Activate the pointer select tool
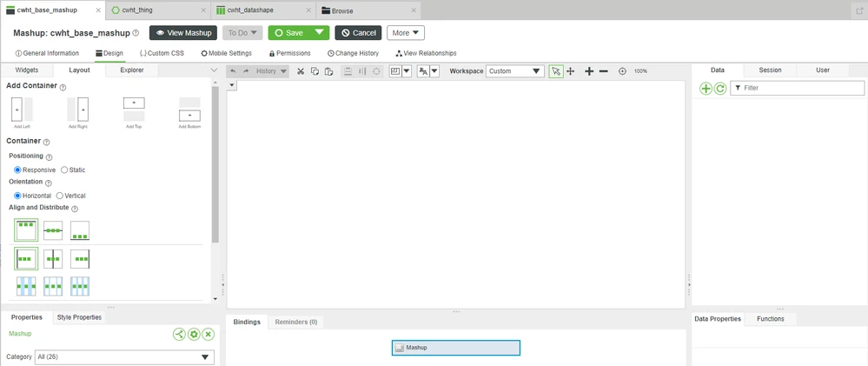868x366 pixels. pyautogui.click(x=556, y=71)
